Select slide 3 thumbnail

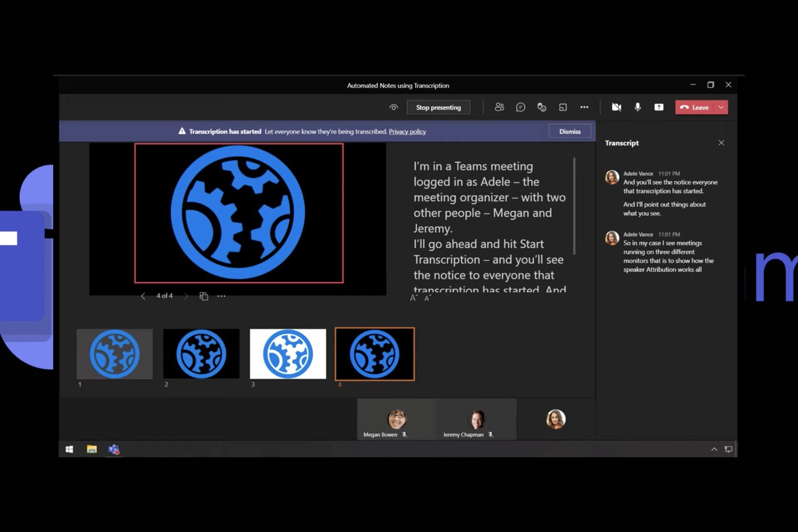click(288, 354)
